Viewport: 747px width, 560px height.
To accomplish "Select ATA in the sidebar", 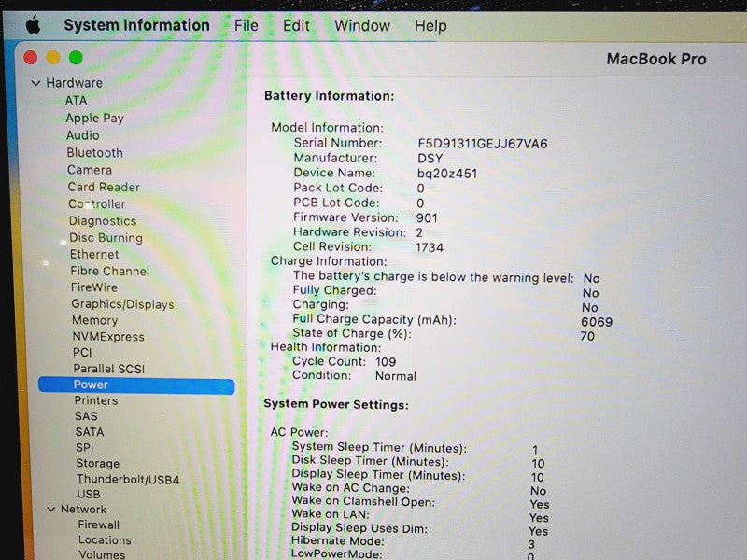I will (x=77, y=101).
